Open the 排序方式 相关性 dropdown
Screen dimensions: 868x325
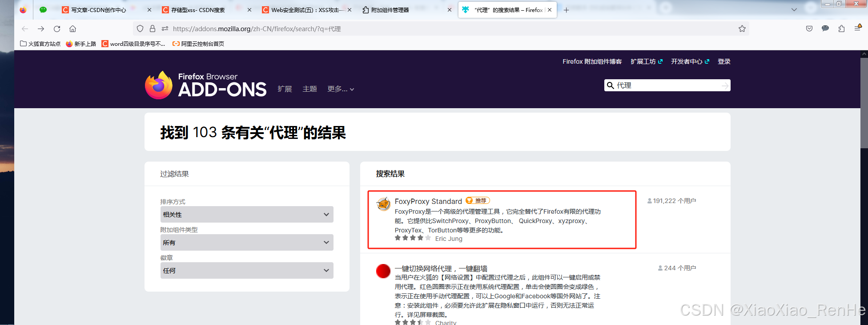tap(247, 215)
